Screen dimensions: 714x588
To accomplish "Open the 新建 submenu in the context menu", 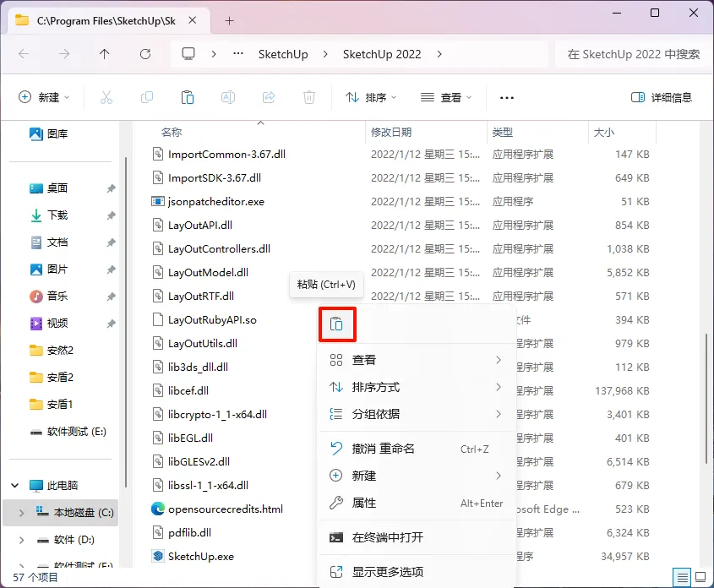I will click(x=417, y=476).
